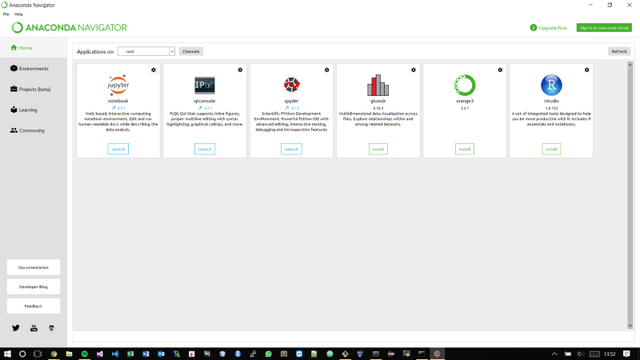Launch qtconsole

point(204,149)
